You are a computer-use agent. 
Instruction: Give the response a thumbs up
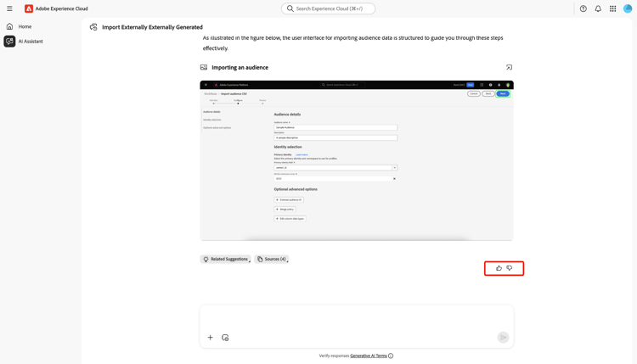(499, 268)
